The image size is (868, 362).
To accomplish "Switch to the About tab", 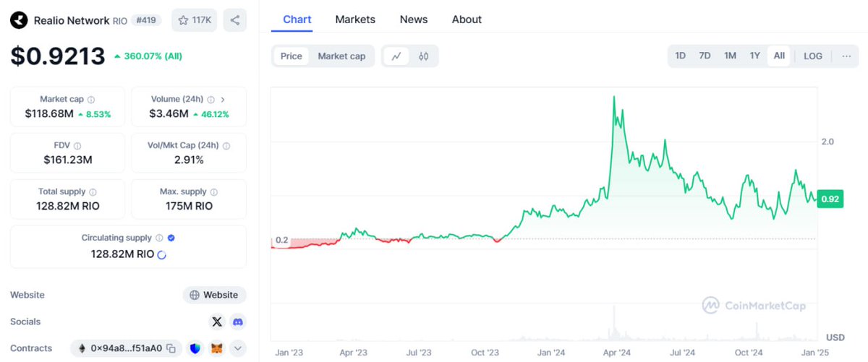I will click(x=467, y=20).
